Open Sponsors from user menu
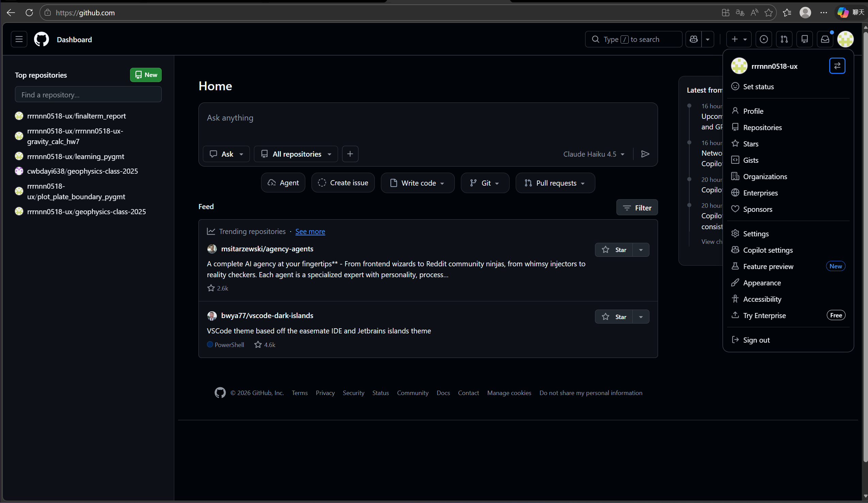 (x=788, y=209)
